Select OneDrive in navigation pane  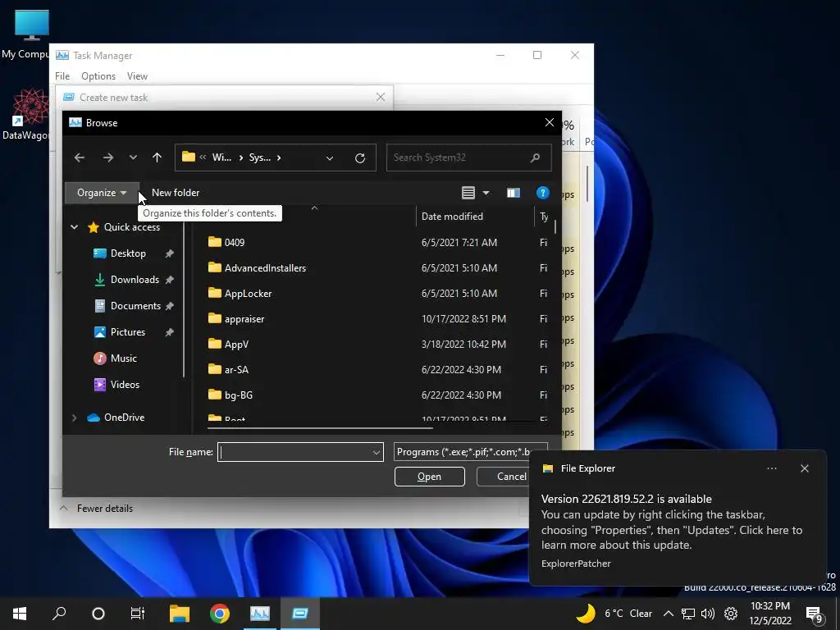click(124, 418)
